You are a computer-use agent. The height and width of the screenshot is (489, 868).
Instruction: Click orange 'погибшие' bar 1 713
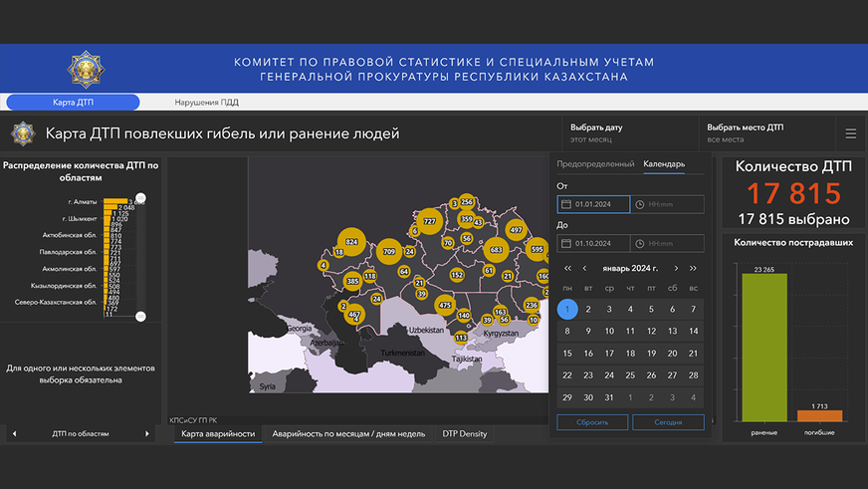[x=820, y=416]
